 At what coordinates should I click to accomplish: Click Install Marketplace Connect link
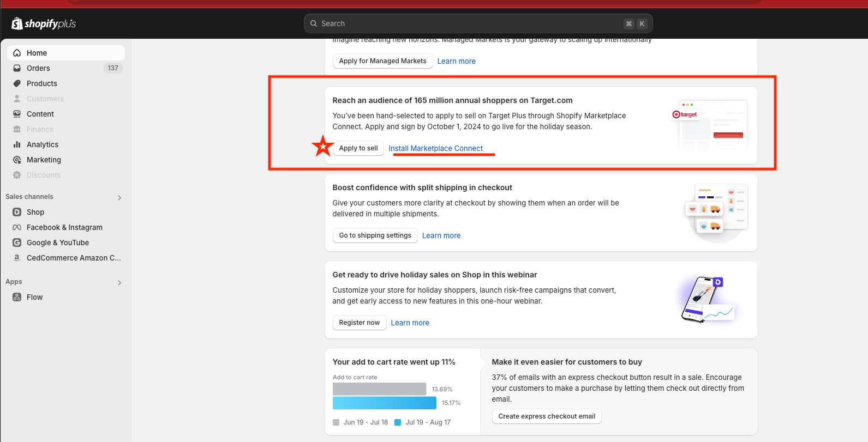click(x=435, y=148)
